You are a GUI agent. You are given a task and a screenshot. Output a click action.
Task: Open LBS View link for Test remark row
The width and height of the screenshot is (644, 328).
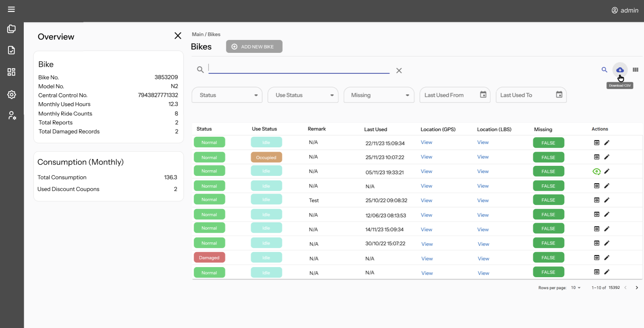483,201
